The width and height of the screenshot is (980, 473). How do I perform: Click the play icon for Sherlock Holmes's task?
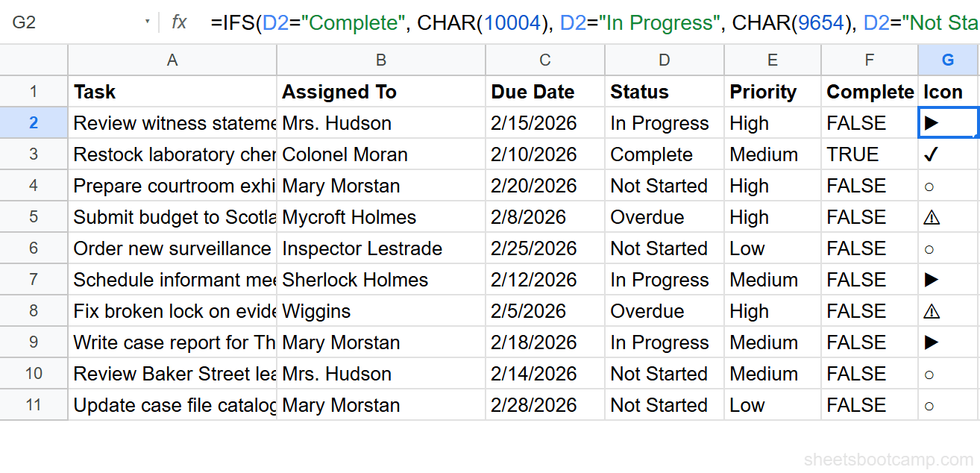coord(929,279)
